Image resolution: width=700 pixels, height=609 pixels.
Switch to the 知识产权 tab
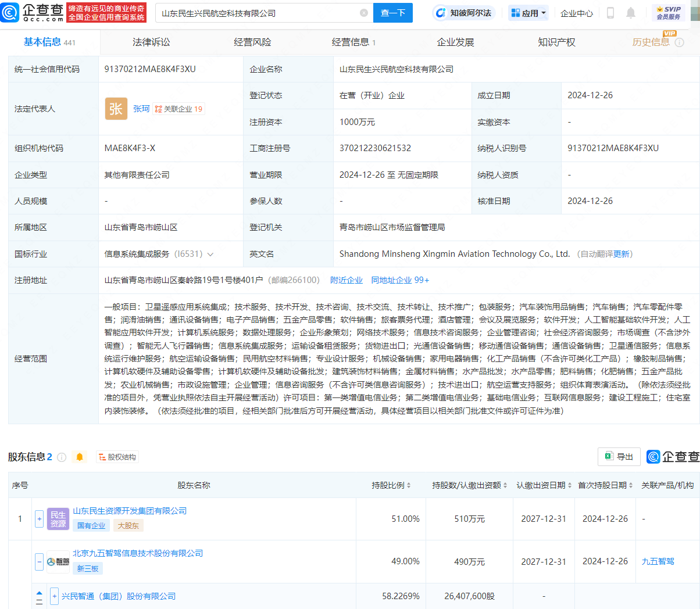[556, 42]
